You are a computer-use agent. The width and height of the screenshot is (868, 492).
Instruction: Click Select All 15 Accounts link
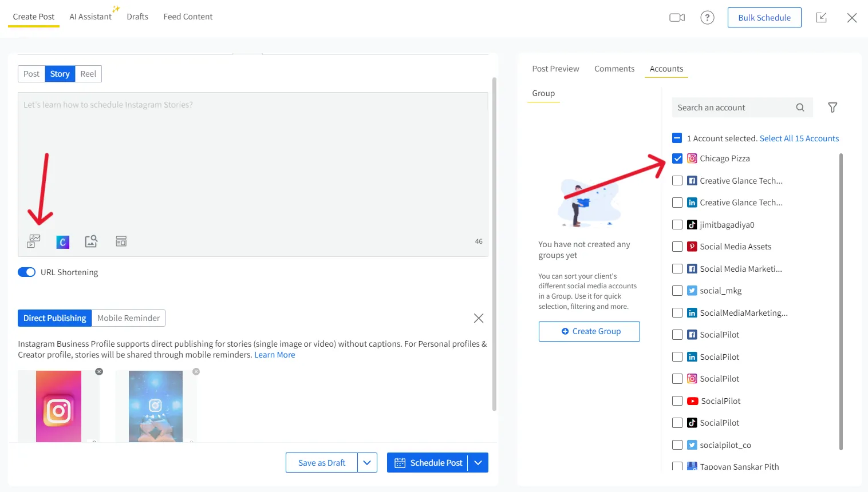tap(799, 138)
